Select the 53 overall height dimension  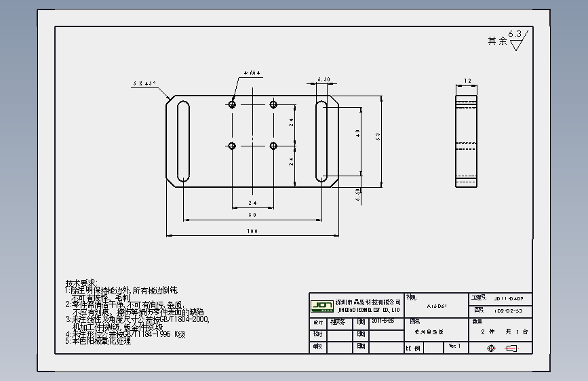[378, 136]
